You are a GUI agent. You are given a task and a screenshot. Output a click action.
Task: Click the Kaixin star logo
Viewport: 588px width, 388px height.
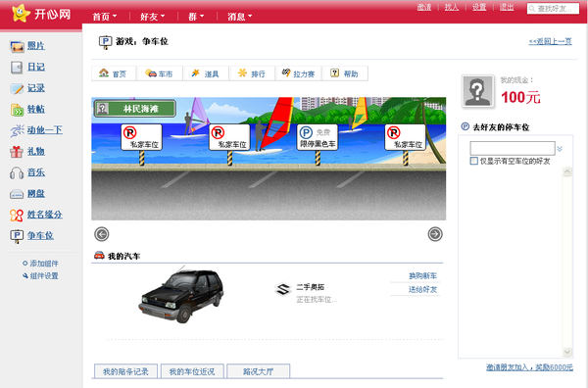21,13
